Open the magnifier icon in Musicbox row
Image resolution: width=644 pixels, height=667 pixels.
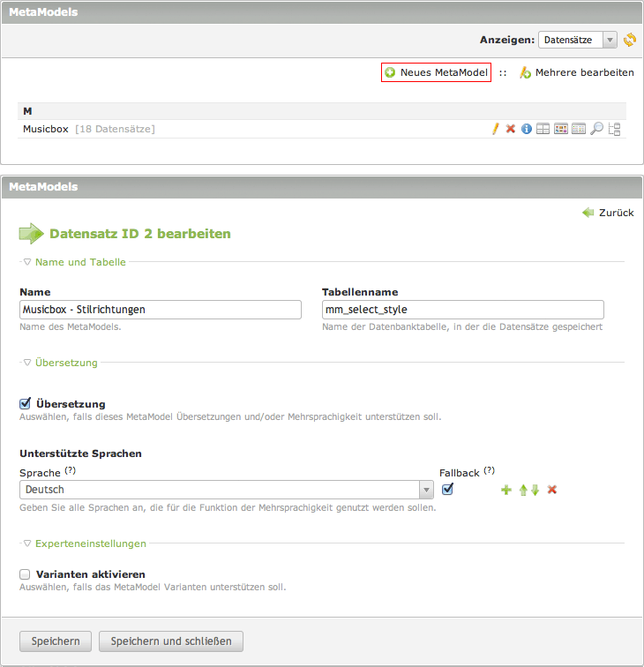tap(597, 129)
